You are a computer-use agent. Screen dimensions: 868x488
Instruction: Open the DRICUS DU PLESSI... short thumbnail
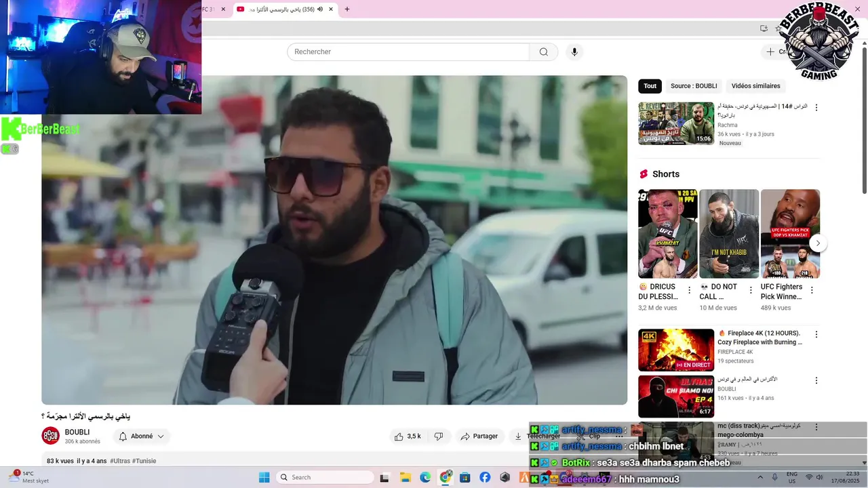[667, 234]
